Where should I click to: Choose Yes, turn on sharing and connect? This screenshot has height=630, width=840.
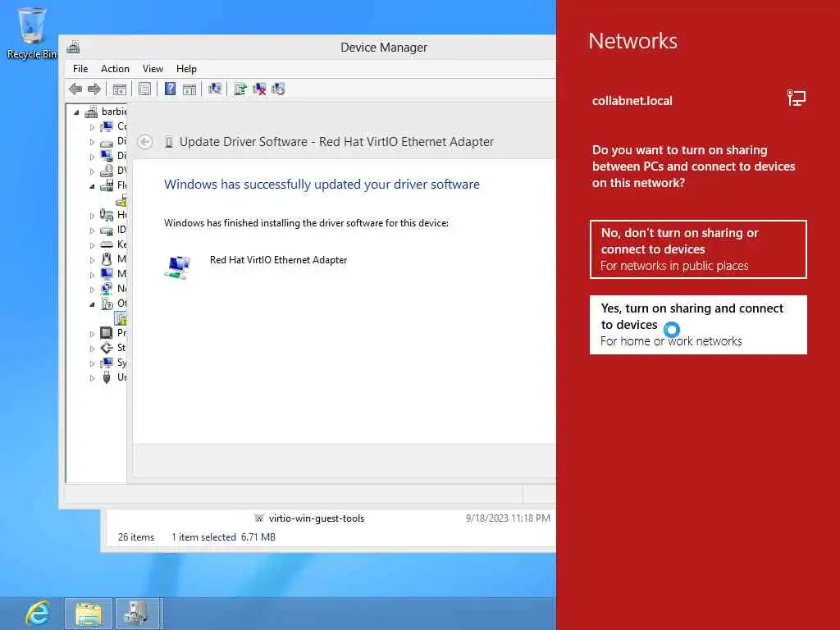pos(698,325)
